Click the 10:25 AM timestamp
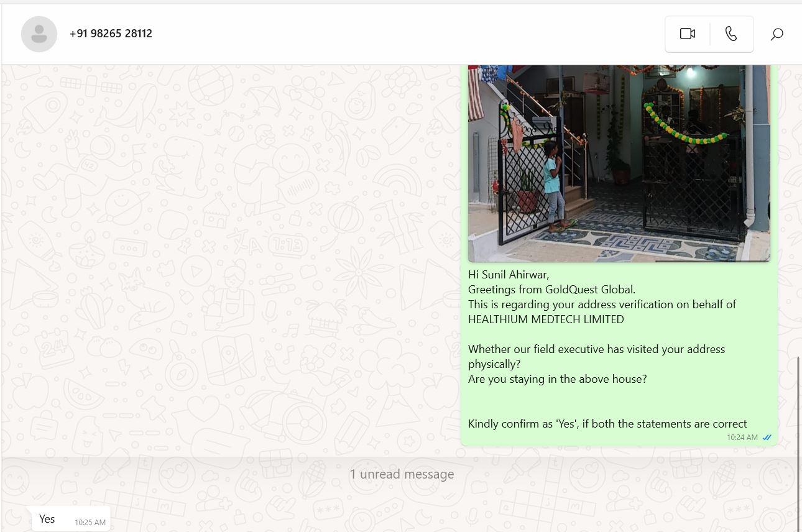Screen dimensions: 802x532 pyautogui.click(x=90, y=523)
